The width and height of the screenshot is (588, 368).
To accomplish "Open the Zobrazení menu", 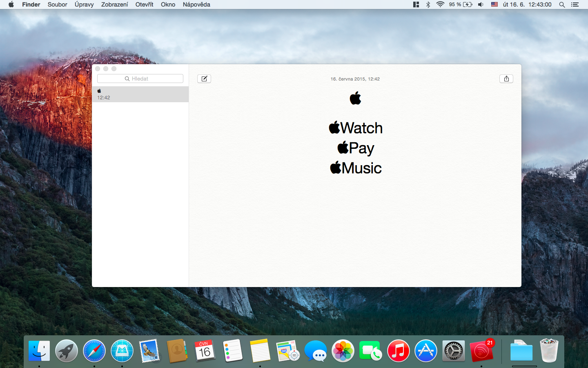I will pos(115,4).
